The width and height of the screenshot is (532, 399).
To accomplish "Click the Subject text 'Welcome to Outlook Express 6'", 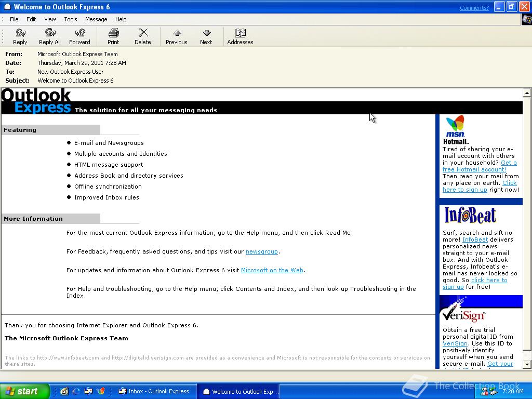I will click(75, 81).
